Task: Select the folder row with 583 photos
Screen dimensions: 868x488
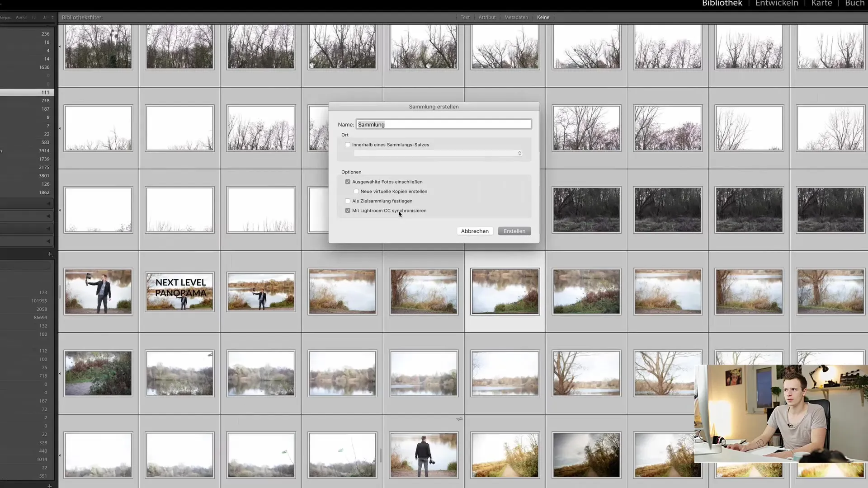Action: pyautogui.click(x=27, y=142)
